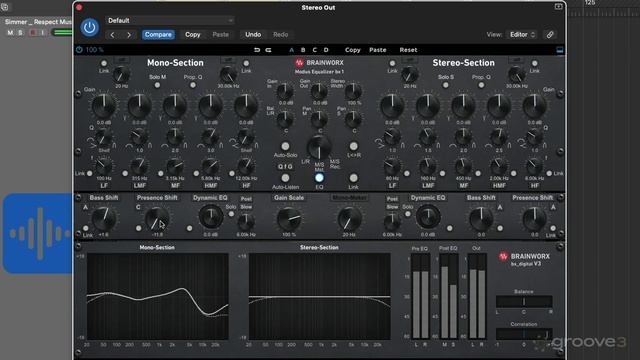The width and height of the screenshot is (640, 360).
Task: Click the Reset button in plugin toolbar
Action: coord(408,50)
